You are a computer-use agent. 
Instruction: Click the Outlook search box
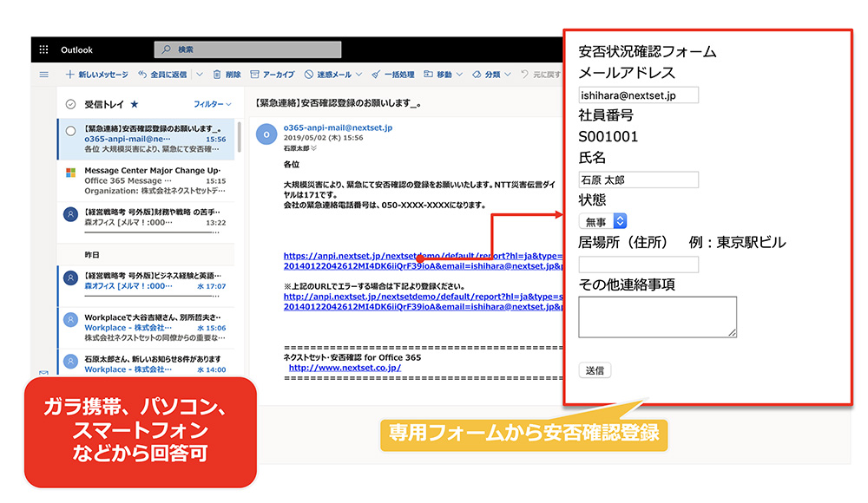(x=247, y=49)
